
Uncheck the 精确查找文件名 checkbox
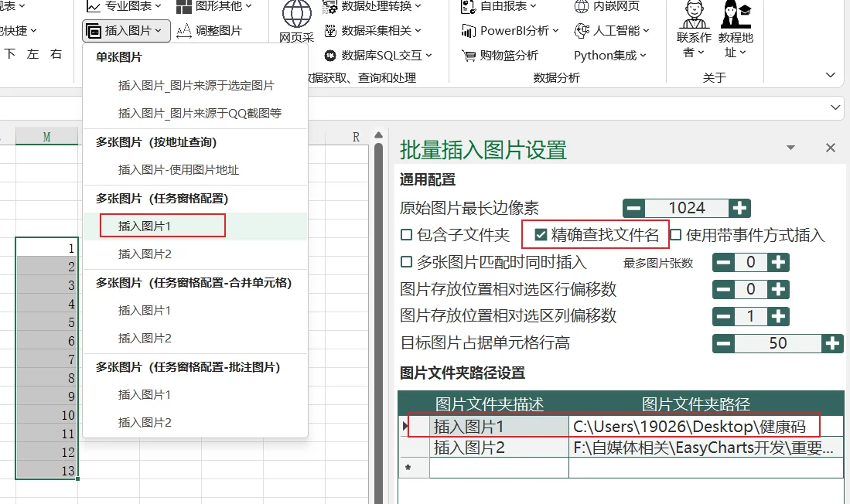[541, 235]
